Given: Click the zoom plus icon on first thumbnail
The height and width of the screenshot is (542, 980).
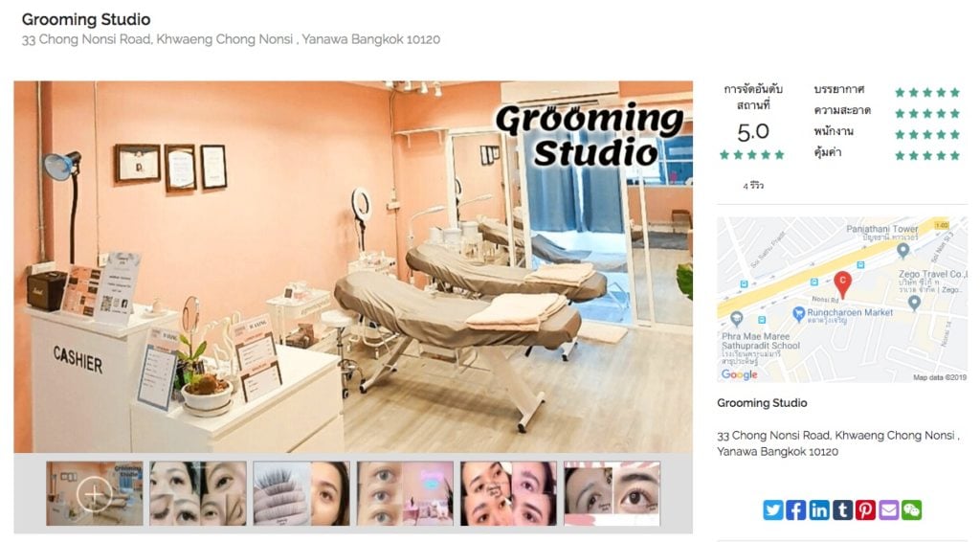Looking at the screenshot, I should [95, 494].
